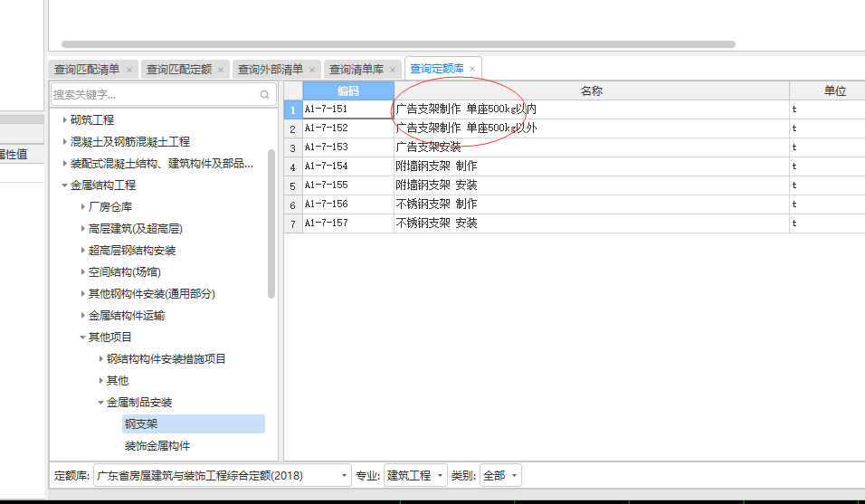Select row number 1 header
This screenshot has height=504, width=865.
293,109
